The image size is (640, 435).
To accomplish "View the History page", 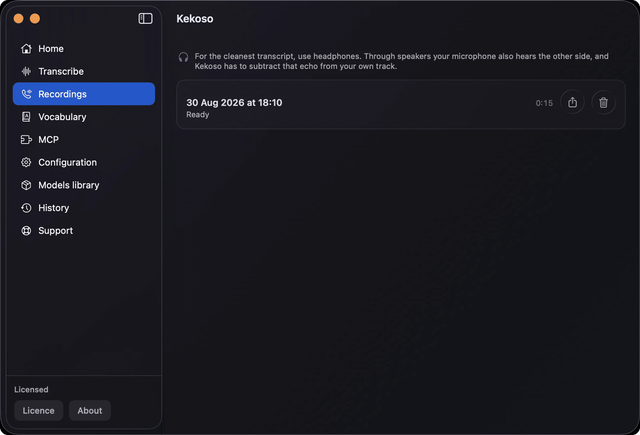I will tap(84, 208).
